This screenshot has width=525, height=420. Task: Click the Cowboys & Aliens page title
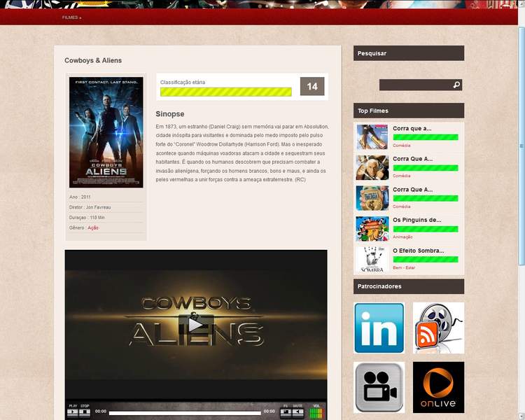pos(93,60)
